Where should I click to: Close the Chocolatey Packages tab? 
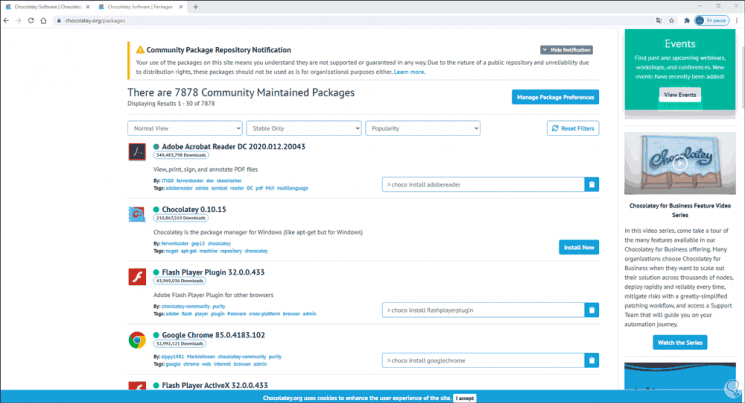pyautogui.click(x=181, y=7)
